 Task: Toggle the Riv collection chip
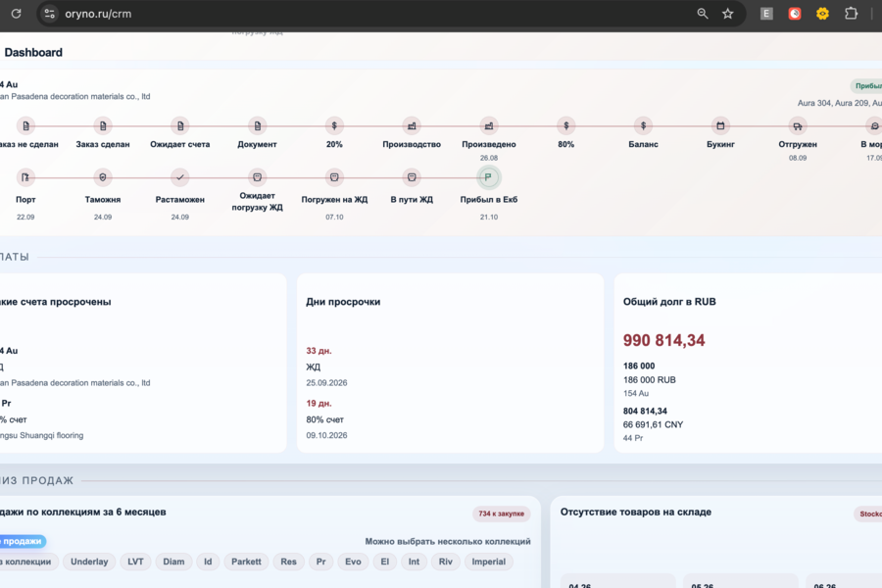tap(446, 562)
